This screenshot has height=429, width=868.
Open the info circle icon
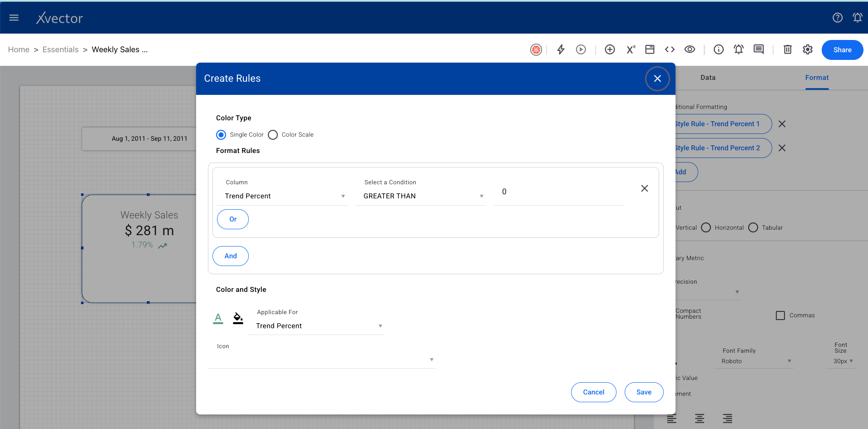719,49
